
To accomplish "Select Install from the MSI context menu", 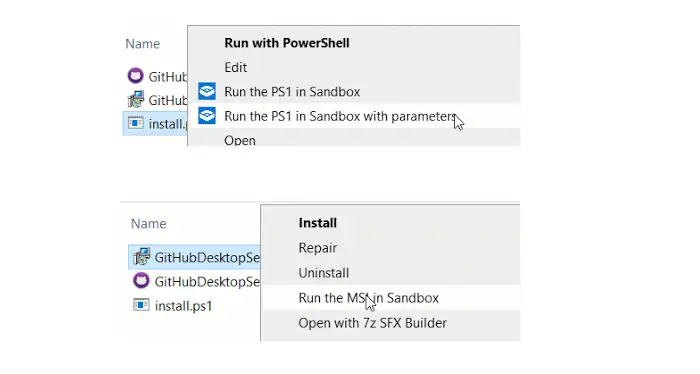I will 317,223.
